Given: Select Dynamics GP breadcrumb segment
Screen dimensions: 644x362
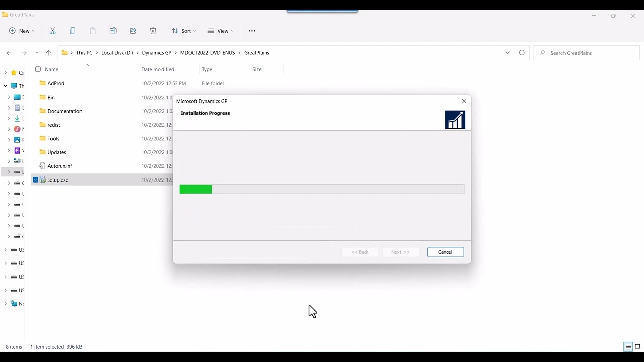Looking at the screenshot, I should pos(156,53).
